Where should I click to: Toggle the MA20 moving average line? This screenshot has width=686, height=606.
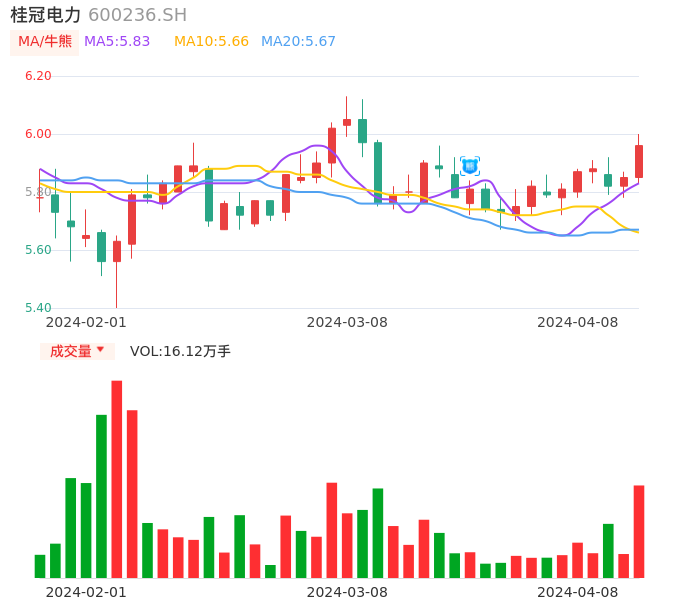point(298,42)
